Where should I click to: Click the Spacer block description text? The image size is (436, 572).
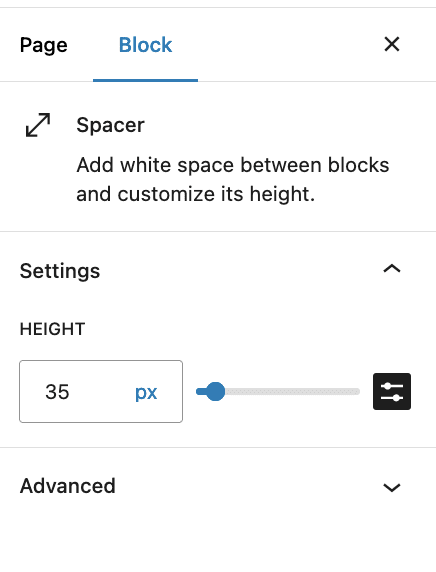[233, 179]
